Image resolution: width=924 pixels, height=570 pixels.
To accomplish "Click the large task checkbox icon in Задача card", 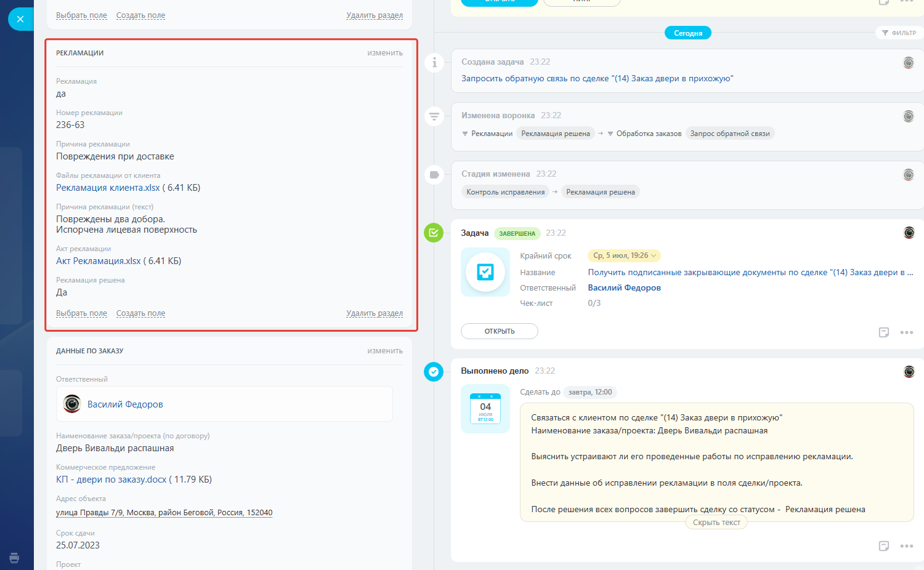I will (485, 272).
